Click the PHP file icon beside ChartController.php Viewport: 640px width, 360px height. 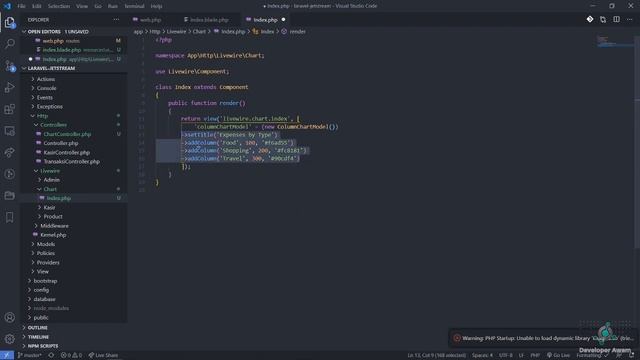pos(39,134)
